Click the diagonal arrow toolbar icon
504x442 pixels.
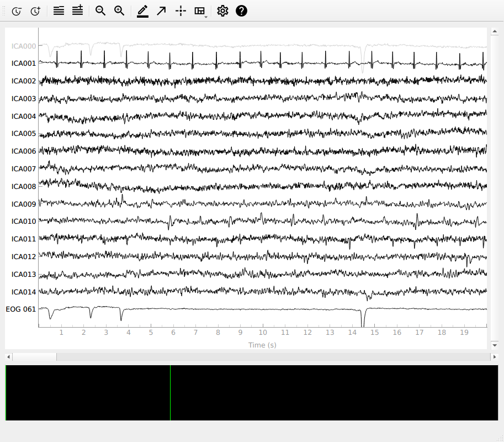(x=161, y=10)
